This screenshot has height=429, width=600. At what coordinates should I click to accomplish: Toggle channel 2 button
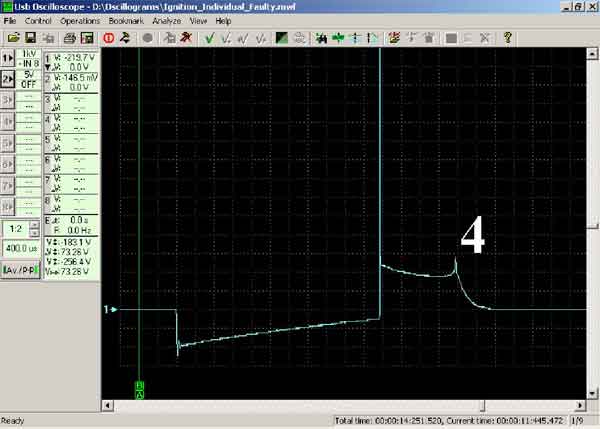click(8, 79)
